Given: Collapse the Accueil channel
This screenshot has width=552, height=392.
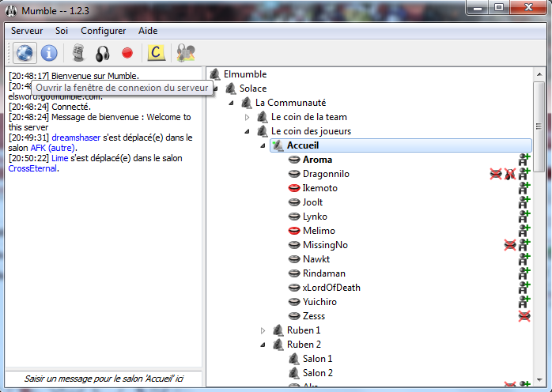Looking at the screenshot, I should click(x=263, y=145).
